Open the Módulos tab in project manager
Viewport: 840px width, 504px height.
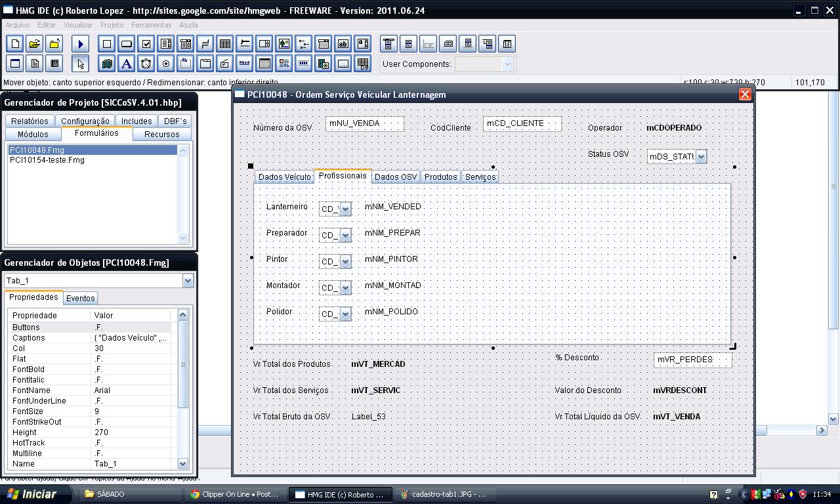(x=33, y=134)
